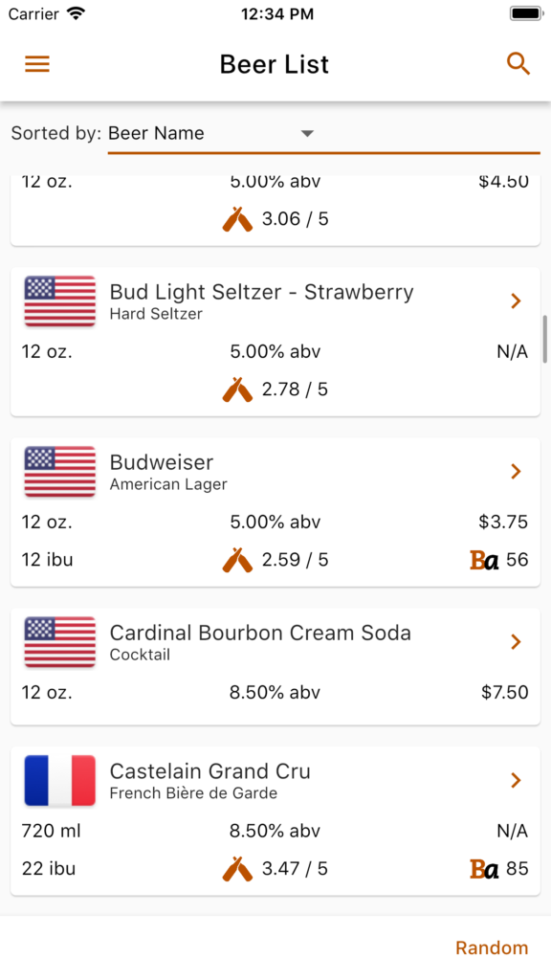Click the Untappd icon beside 2.78 rating
This screenshot has width=551, height=980.
tap(237, 390)
